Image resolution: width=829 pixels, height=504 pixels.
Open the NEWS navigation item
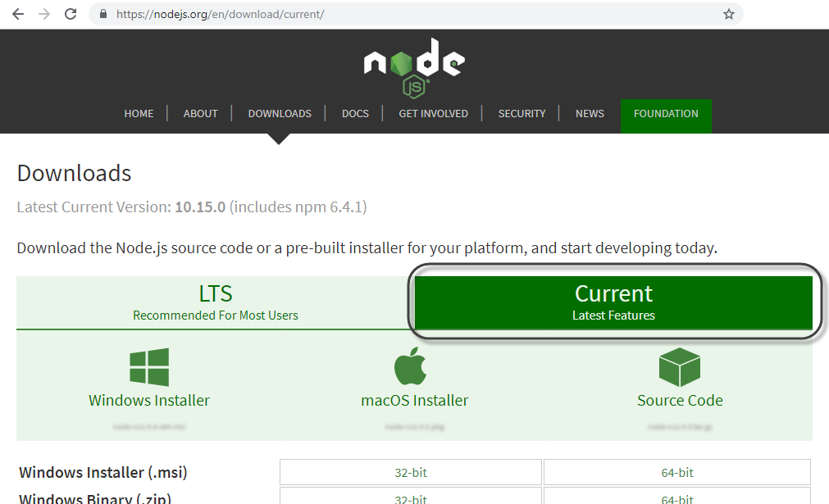(590, 114)
